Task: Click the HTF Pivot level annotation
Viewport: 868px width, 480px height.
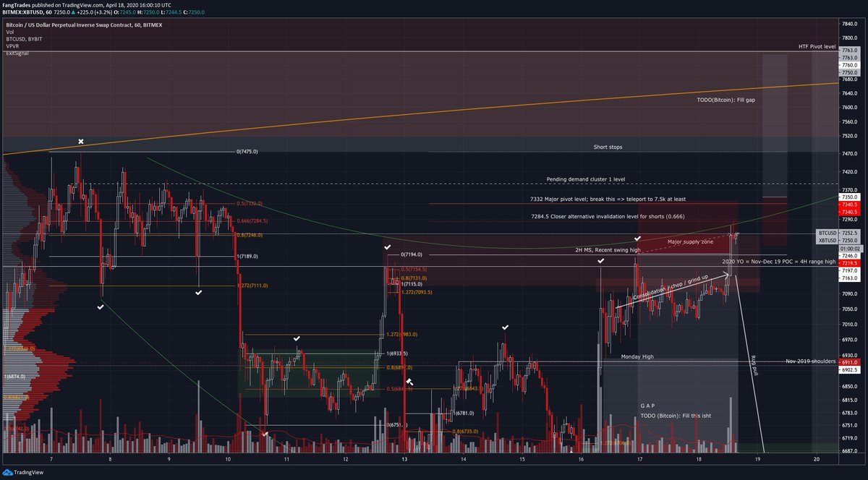Action: [x=817, y=46]
